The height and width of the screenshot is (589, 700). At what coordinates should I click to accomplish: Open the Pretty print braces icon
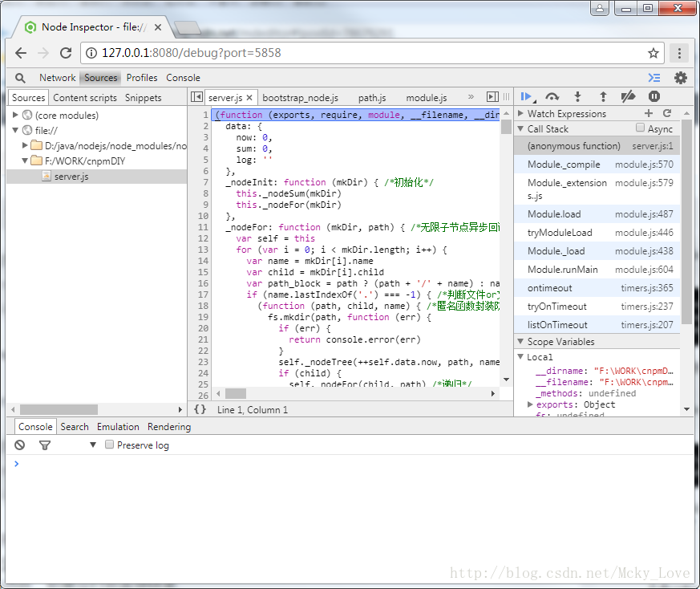[x=200, y=409]
